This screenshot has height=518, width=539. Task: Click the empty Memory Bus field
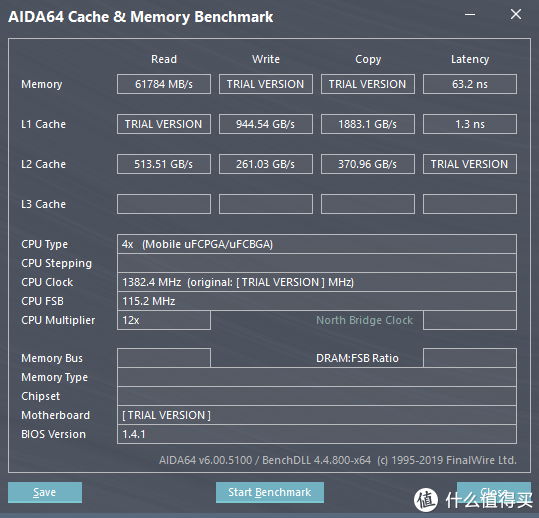(x=164, y=358)
